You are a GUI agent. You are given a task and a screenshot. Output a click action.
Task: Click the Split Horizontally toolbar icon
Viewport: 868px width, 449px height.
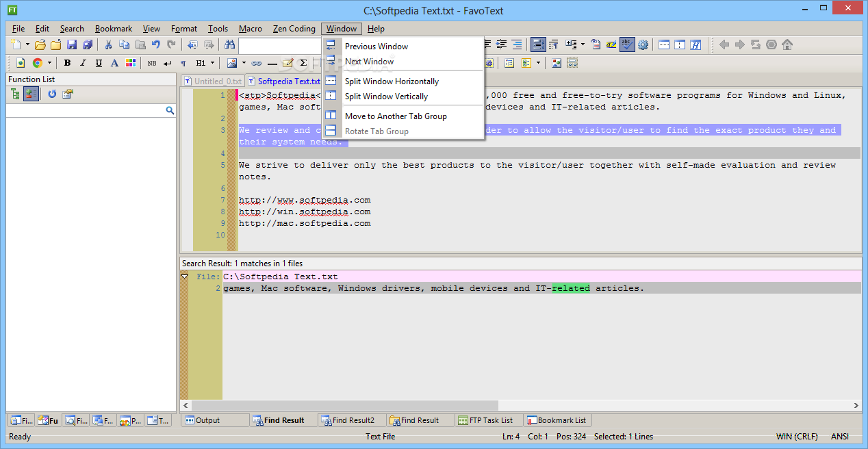(x=664, y=44)
